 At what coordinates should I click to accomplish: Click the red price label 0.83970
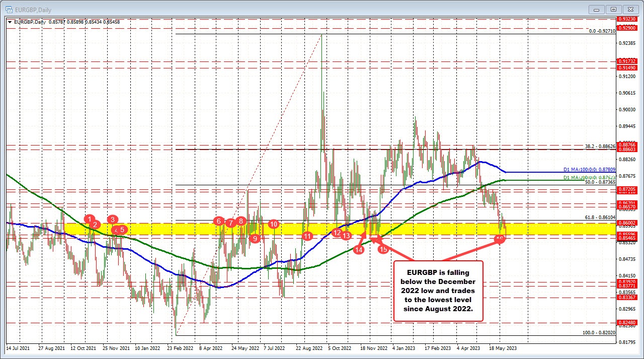pyautogui.click(x=628, y=281)
